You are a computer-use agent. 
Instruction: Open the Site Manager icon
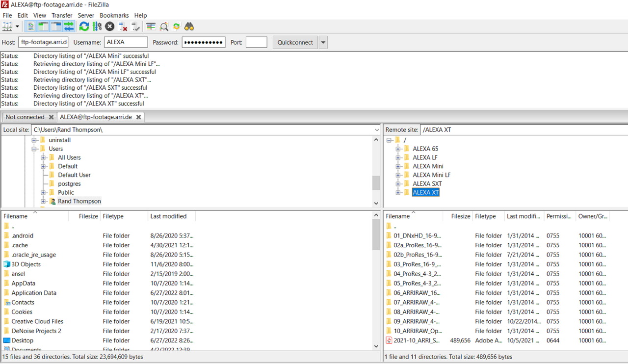click(x=7, y=26)
